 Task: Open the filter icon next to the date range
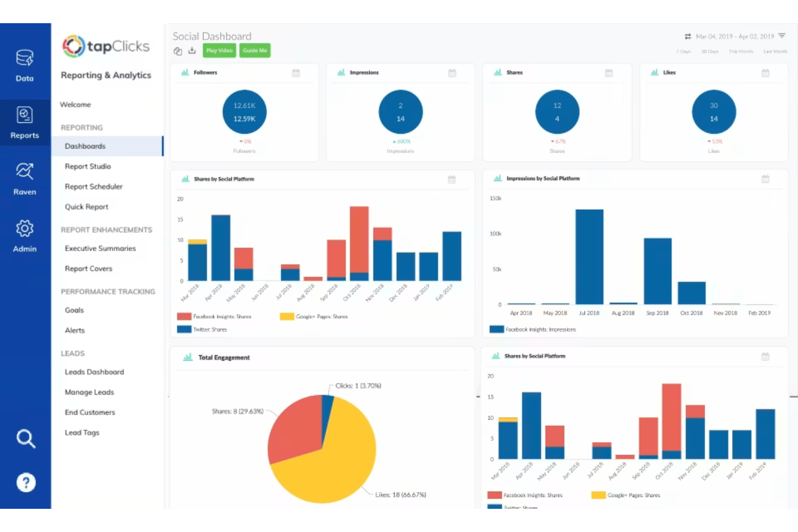click(782, 36)
